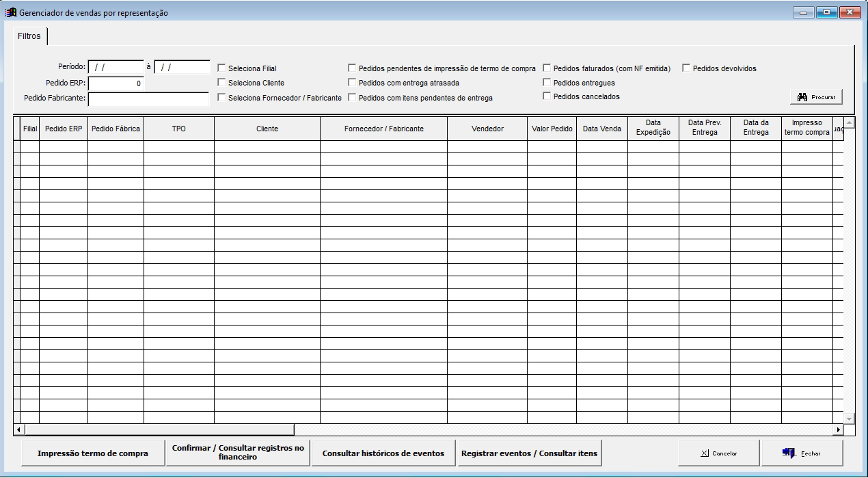Click the Pedido ERP column header

pyautogui.click(x=64, y=129)
